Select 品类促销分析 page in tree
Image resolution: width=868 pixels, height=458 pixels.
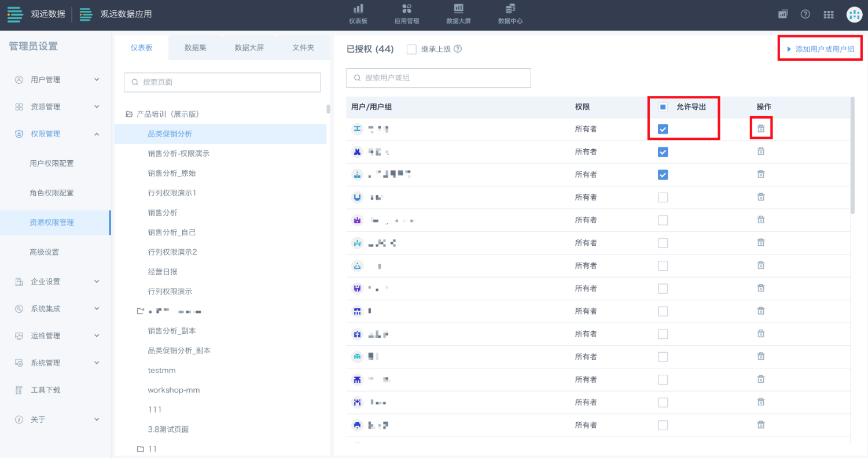pos(220,134)
